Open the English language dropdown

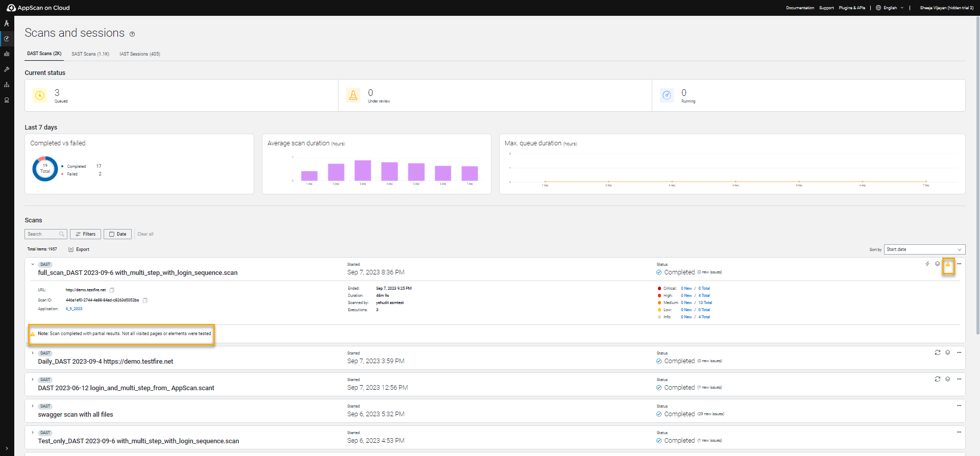(890, 8)
